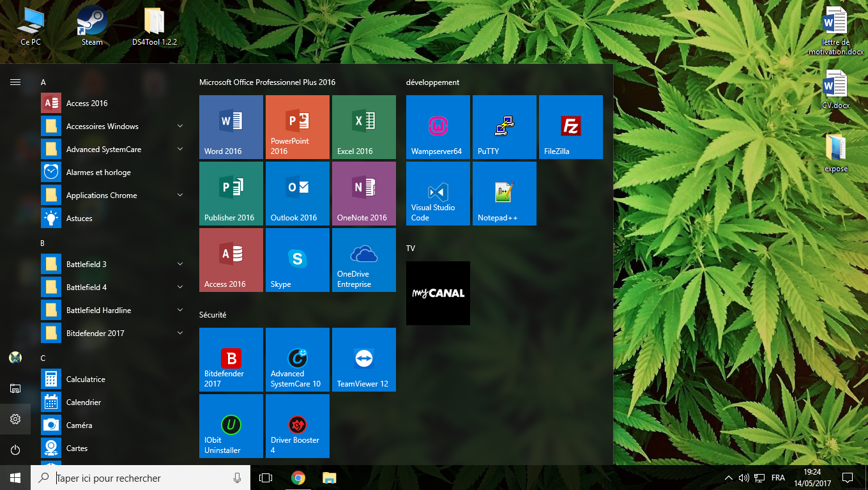Select Ce PC desktop icon

(31, 26)
